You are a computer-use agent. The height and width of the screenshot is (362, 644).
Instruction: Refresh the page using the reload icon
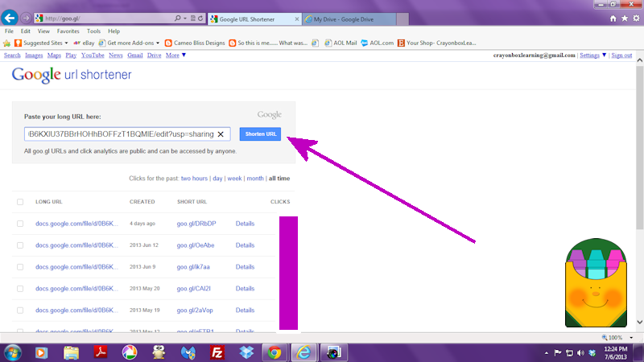pos(200,19)
